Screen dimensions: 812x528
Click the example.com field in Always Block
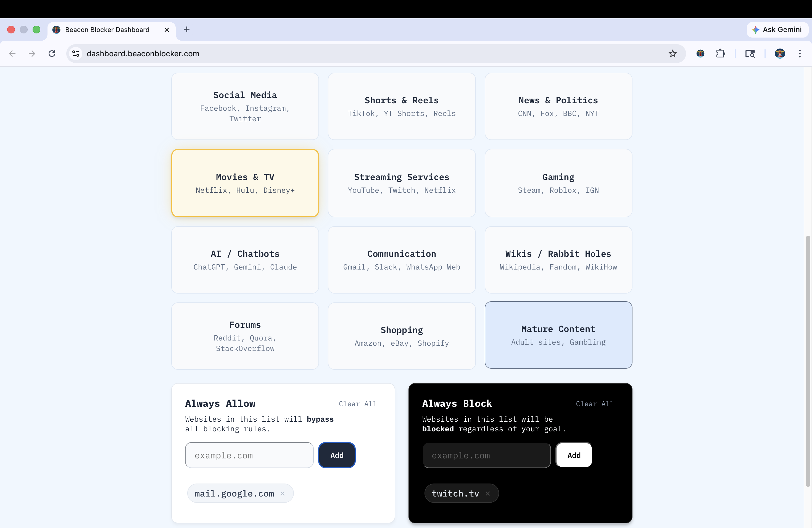tap(486, 455)
